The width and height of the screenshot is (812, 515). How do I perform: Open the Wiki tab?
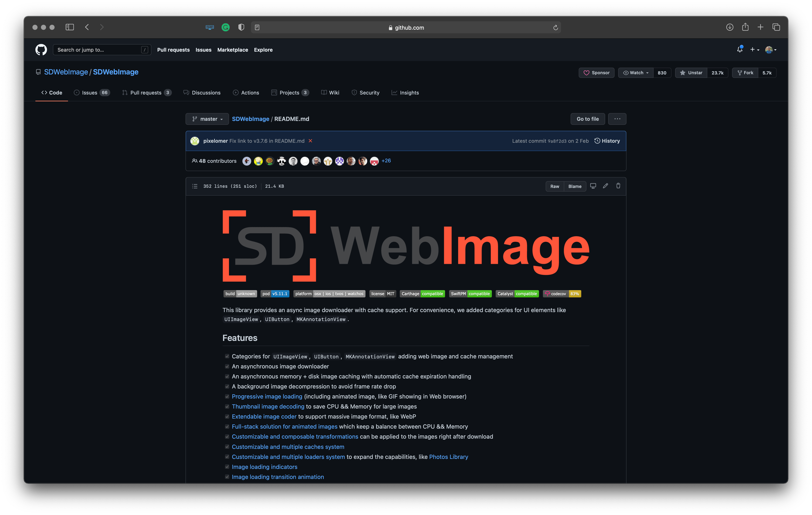[330, 92]
